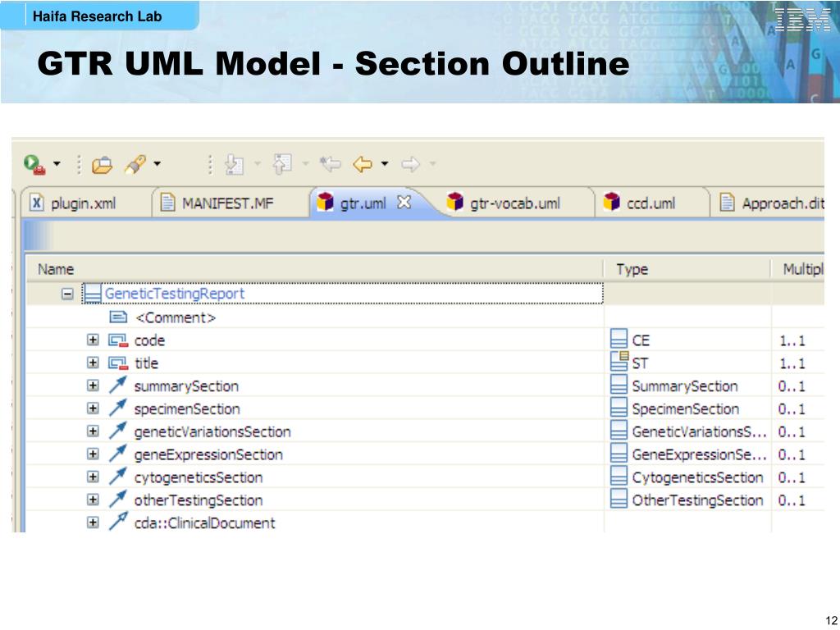Screen dimensions: 840x630
Task: Click the title property icon
Action: 118,363
